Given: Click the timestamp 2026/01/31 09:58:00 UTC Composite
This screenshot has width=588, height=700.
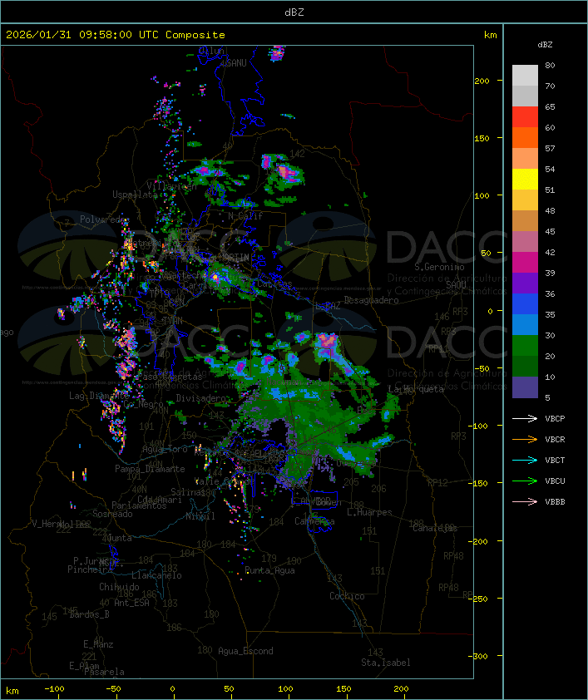Looking at the screenshot, I should (x=116, y=35).
